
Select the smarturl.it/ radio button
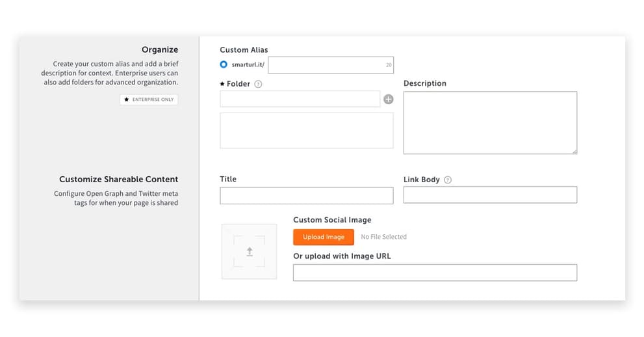[224, 65]
